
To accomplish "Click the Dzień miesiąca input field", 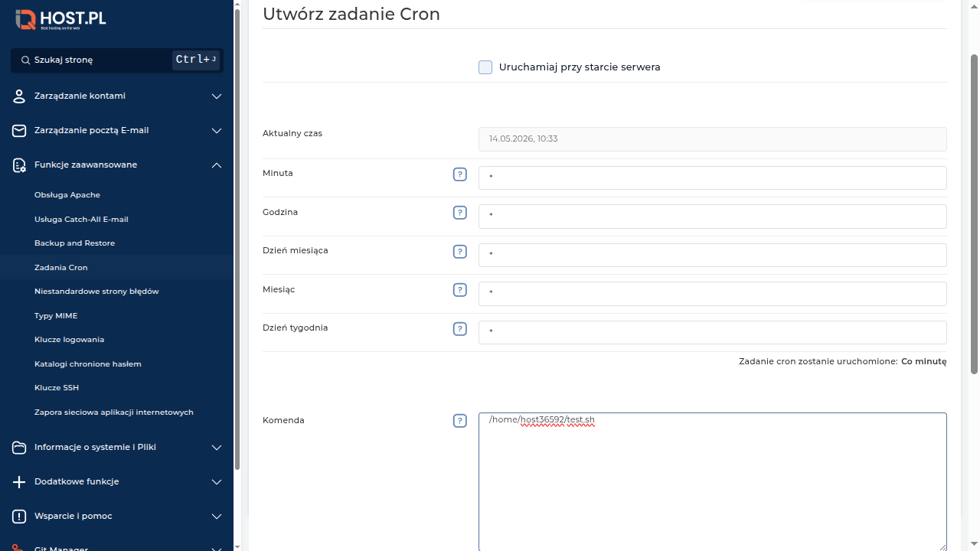I will tap(712, 255).
